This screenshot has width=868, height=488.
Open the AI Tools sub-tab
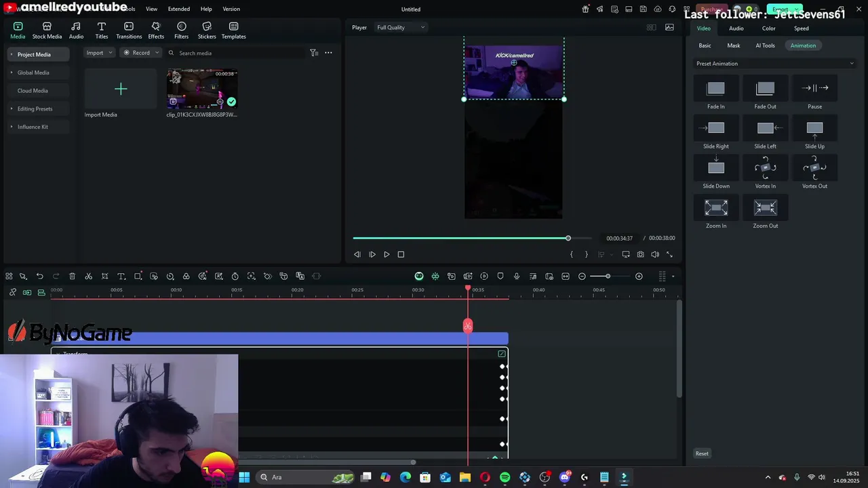pyautogui.click(x=765, y=45)
